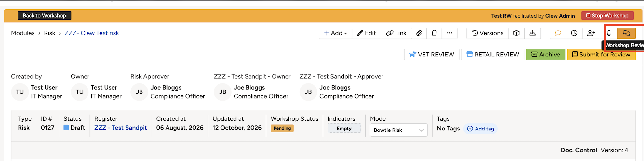Click the thermometer icon
This screenshot has height=161, width=644.
tap(609, 33)
